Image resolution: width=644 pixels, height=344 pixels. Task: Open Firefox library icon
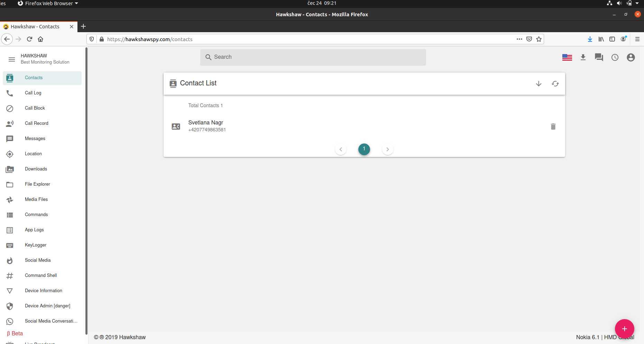(x=601, y=39)
